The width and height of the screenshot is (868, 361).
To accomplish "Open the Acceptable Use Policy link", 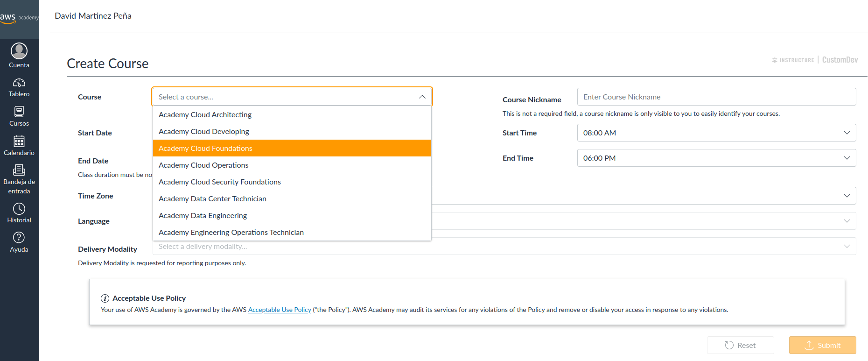I will coord(280,310).
